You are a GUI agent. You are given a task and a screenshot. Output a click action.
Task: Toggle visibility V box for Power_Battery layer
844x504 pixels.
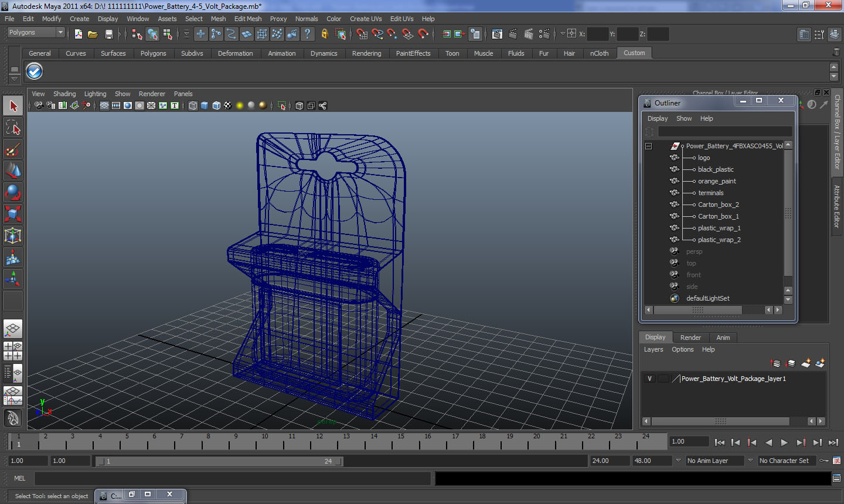click(649, 379)
